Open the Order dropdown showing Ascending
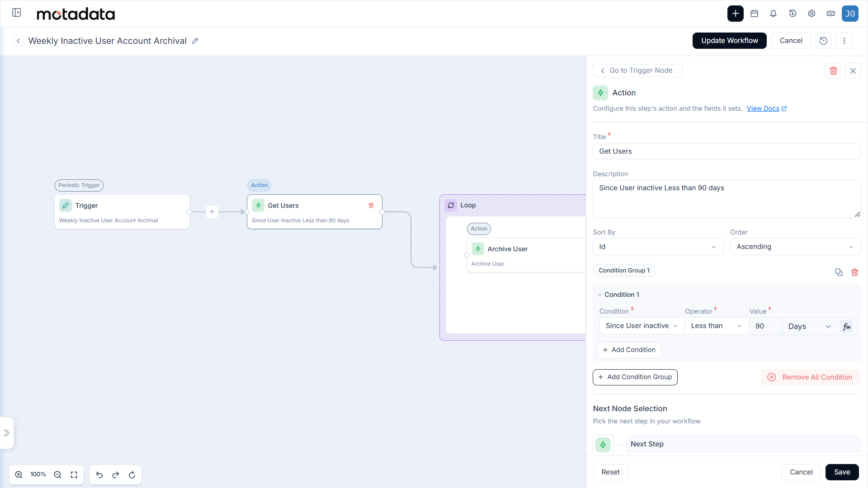The image size is (868, 488). (795, 247)
